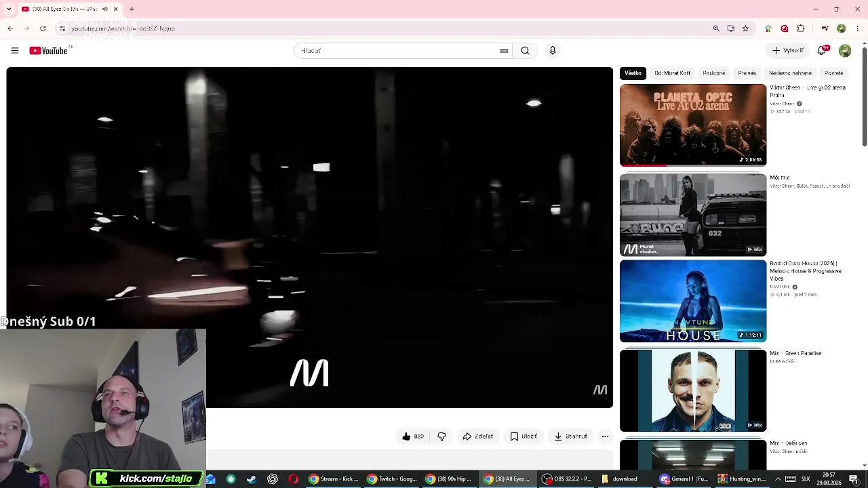This screenshot has width=868, height=488.
Task: Switch to Hunting_win taskbar window
Action: [742, 479]
